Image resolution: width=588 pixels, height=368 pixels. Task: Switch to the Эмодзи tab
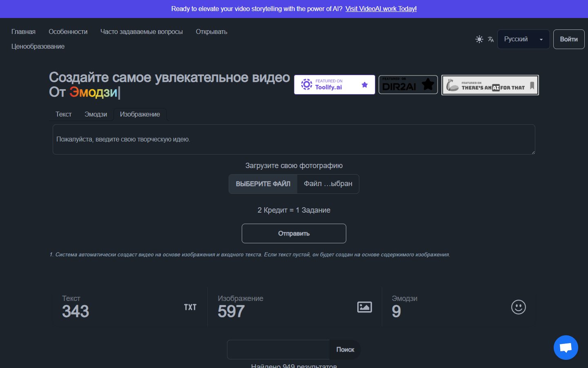pyautogui.click(x=96, y=114)
